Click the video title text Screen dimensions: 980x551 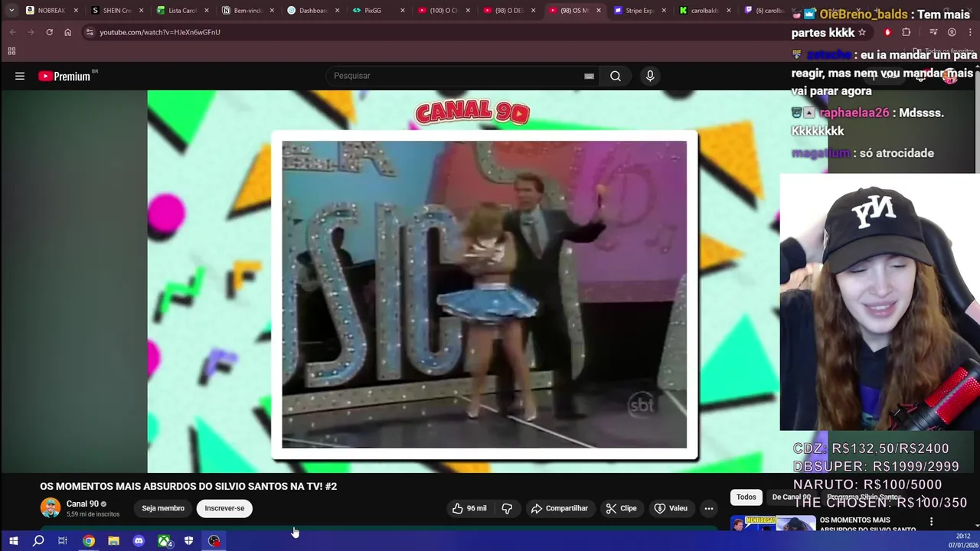click(188, 486)
